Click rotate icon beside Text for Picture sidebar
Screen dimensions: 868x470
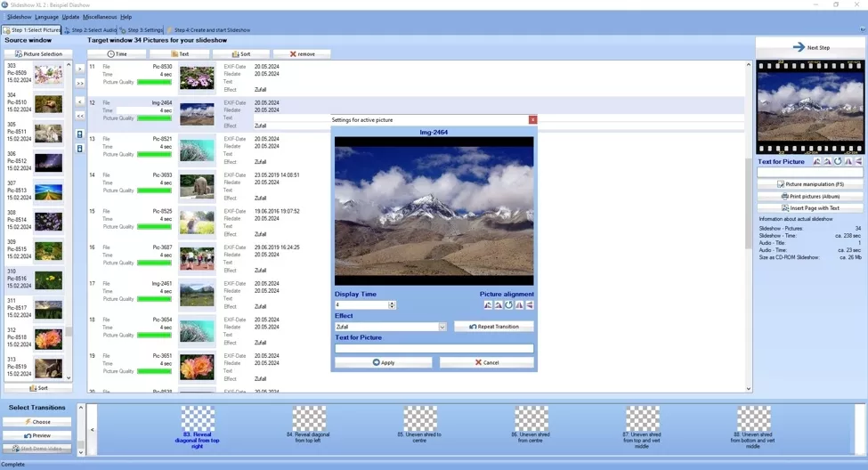tap(838, 162)
